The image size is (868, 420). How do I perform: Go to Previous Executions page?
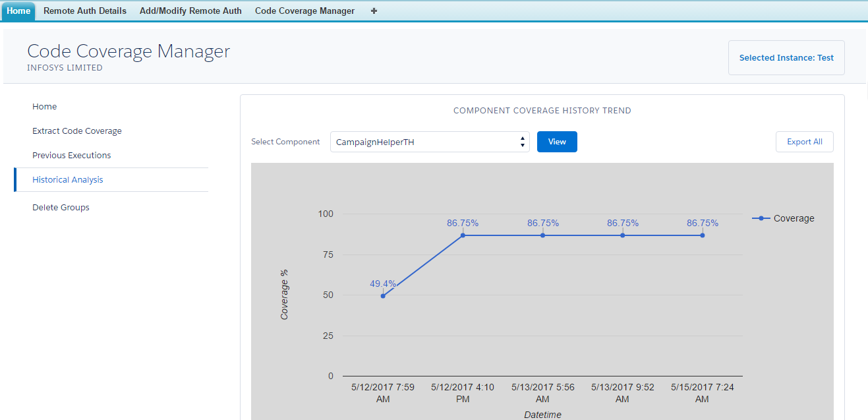click(72, 156)
